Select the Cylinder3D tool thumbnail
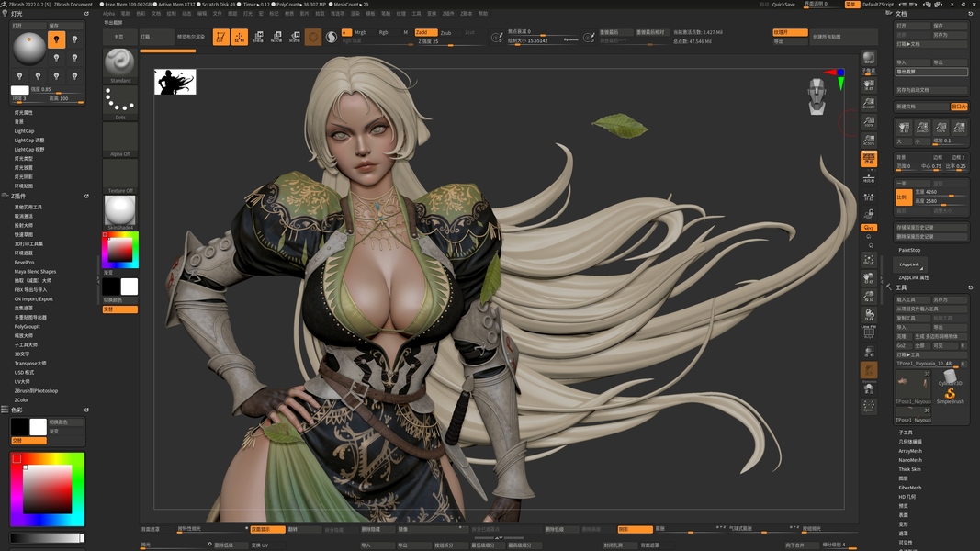Viewport: 980px width, 551px height. pyautogui.click(x=950, y=377)
